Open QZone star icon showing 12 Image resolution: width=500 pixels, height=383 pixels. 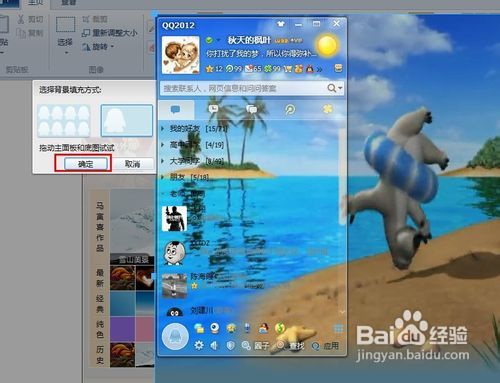click(x=214, y=69)
